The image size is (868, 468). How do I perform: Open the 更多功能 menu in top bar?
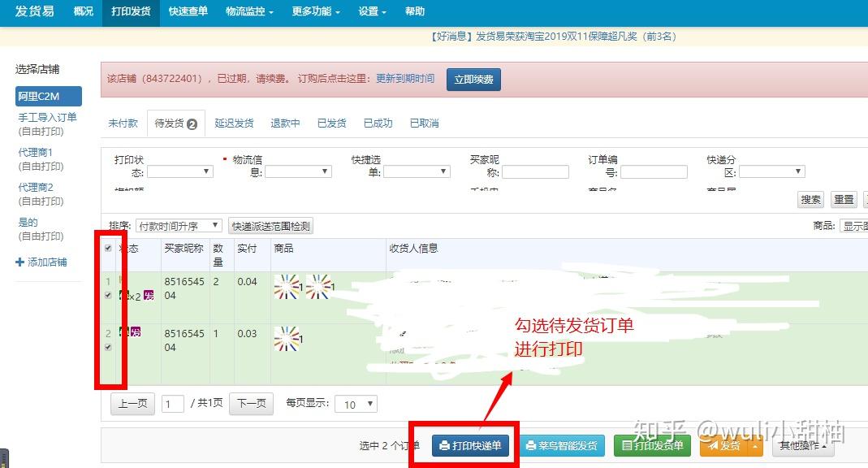tap(316, 11)
